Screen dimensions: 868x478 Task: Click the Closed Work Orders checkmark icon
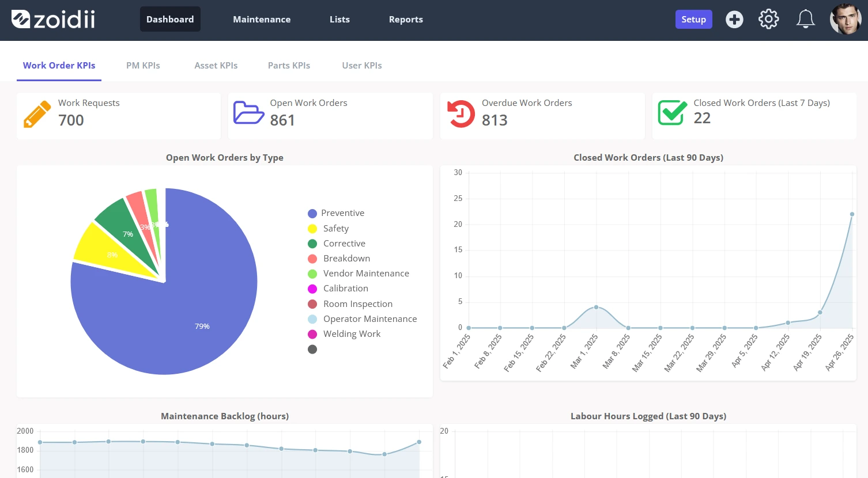coord(673,113)
